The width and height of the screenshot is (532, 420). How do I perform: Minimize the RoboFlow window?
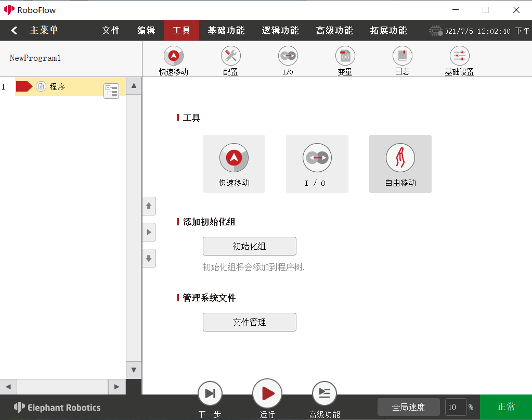tap(456, 10)
